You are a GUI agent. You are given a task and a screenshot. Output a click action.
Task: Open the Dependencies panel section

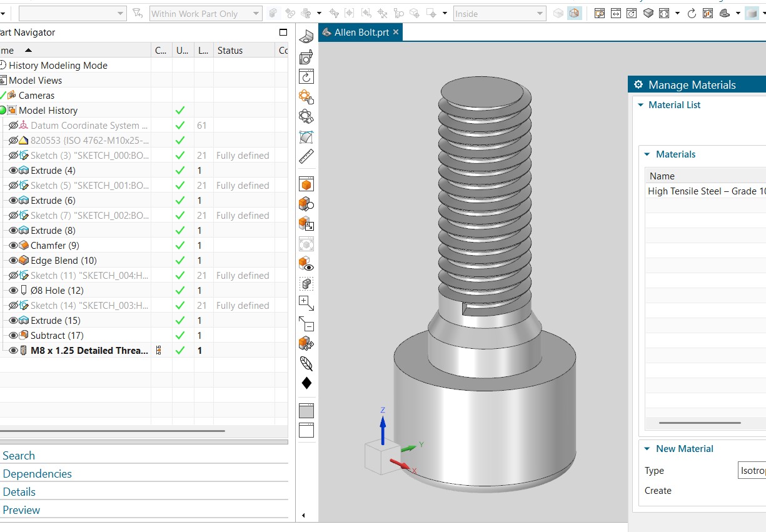pos(38,474)
